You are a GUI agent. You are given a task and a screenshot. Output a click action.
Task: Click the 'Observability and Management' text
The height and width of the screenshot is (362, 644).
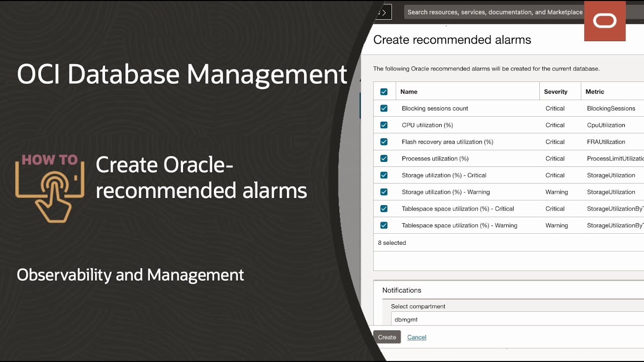tap(130, 275)
